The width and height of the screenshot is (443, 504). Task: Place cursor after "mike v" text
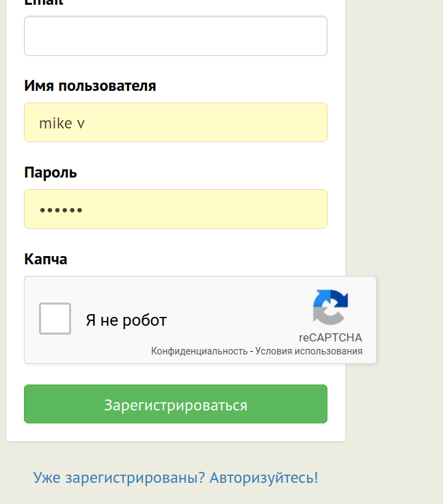(x=87, y=124)
